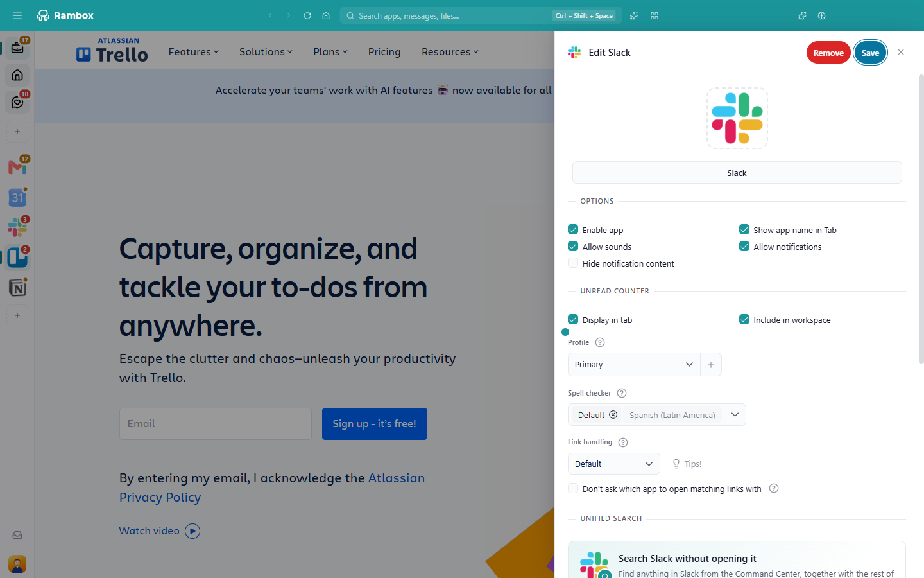Open the Notion app in sidebar

[17, 288]
